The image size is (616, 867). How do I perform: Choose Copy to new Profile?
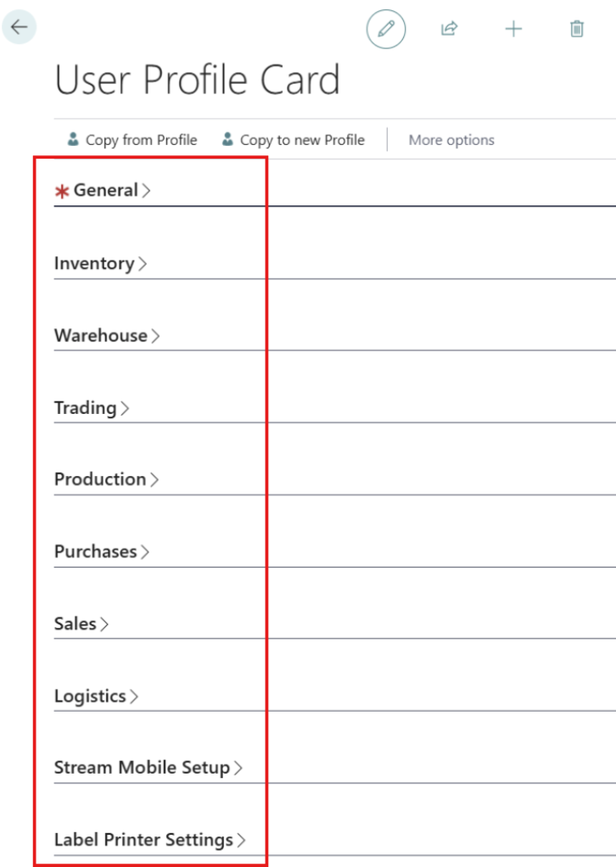302,140
